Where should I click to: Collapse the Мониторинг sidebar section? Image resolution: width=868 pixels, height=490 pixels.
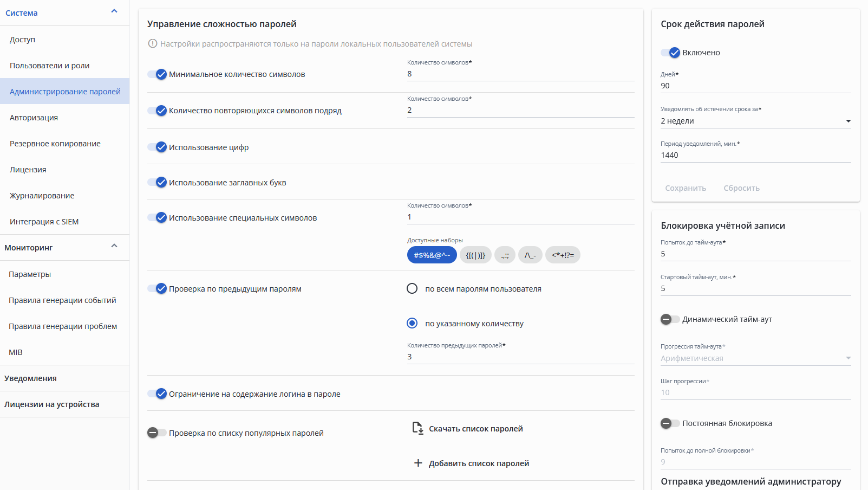[114, 246]
